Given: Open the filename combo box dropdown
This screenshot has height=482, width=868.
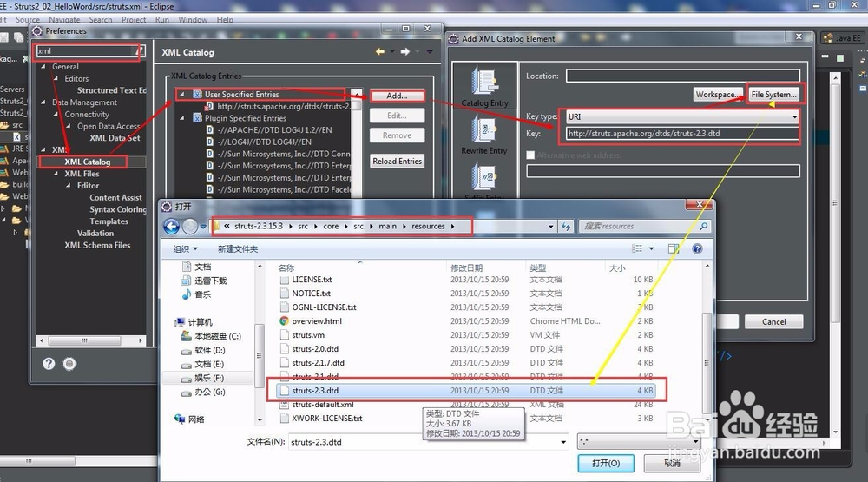Looking at the screenshot, I should (x=563, y=442).
